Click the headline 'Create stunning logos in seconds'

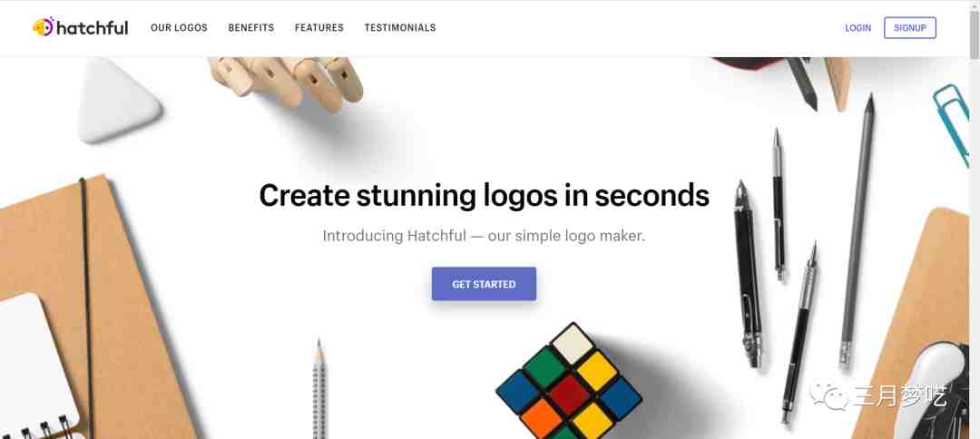click(485, 195)
